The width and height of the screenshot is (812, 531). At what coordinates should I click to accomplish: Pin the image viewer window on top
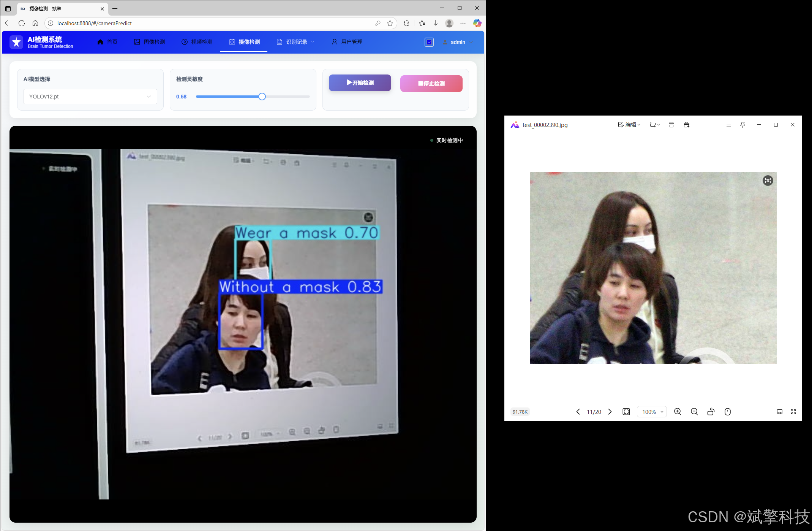point(742,125)
